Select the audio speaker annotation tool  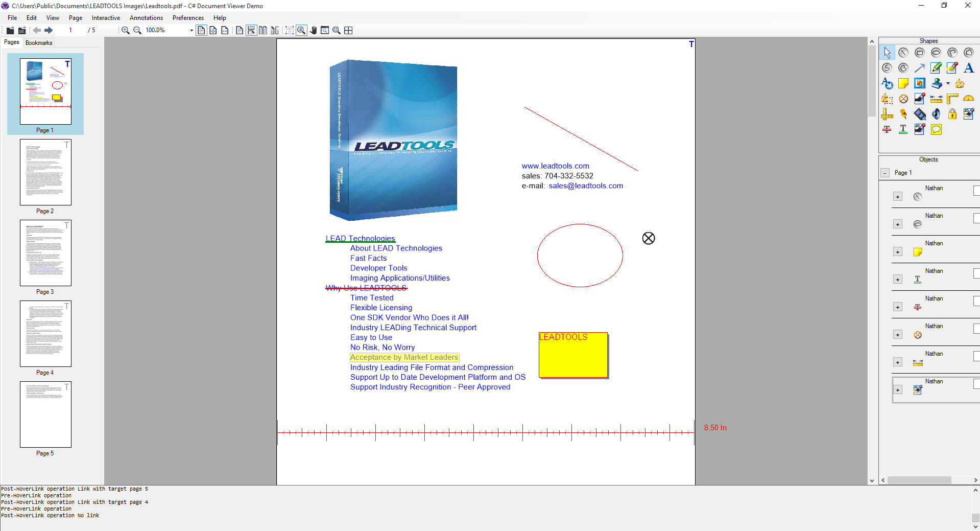tap(936, 114)
